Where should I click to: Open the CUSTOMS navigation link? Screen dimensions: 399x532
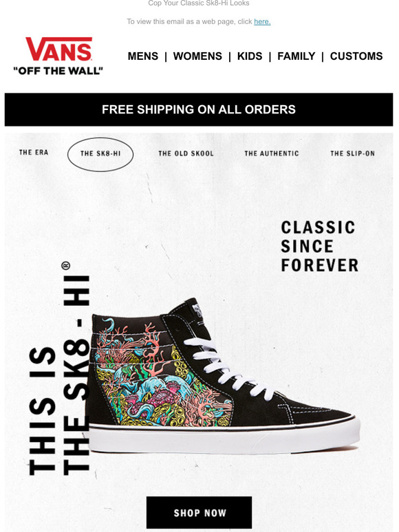pyautogui.click(x=356, y=56)
